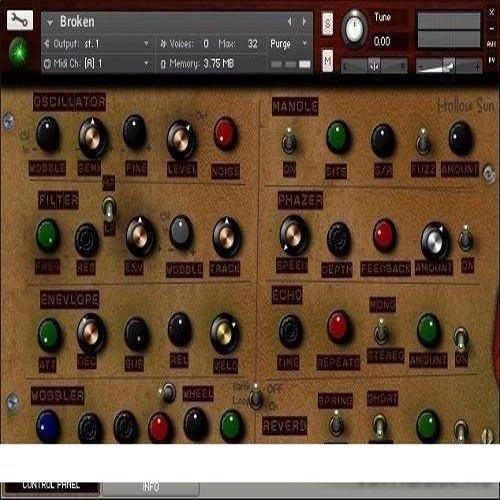Click the Mute M button
The height and width of the screenshot is (500, 500).
click(328, 61)
